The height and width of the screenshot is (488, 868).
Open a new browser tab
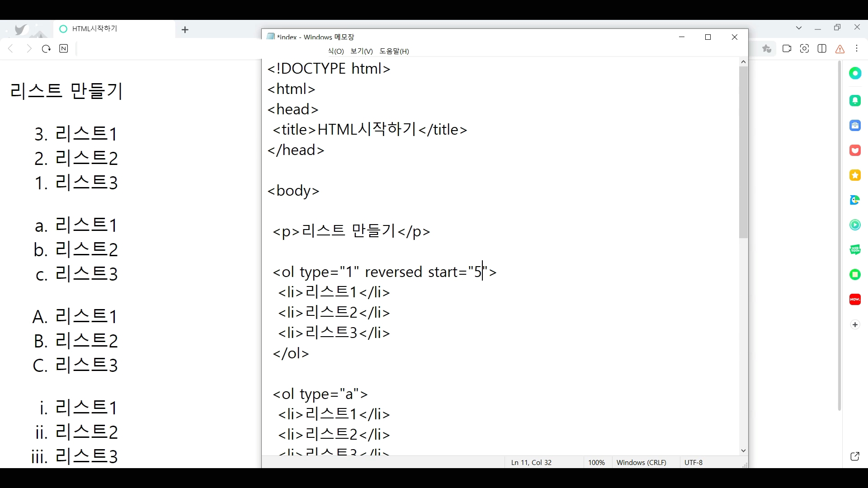[x=185, y=30]
